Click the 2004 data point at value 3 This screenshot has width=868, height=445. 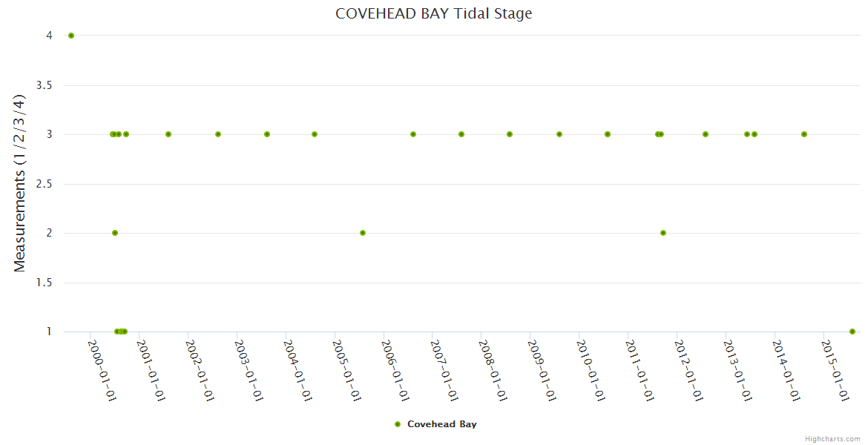315,134
